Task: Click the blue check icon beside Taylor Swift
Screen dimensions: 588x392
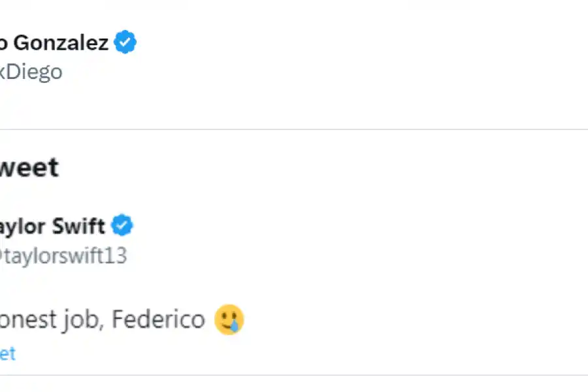Action: [x=122, y=225]
